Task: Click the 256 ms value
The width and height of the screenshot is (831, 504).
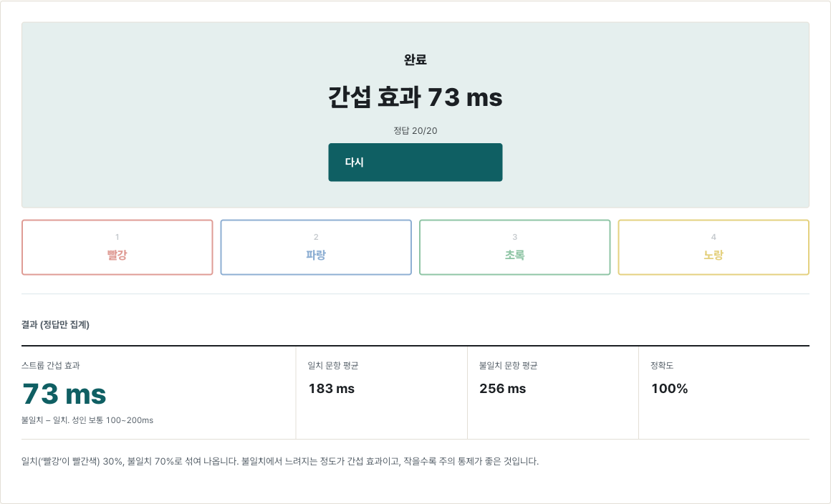Action: [x=502, y=389]
